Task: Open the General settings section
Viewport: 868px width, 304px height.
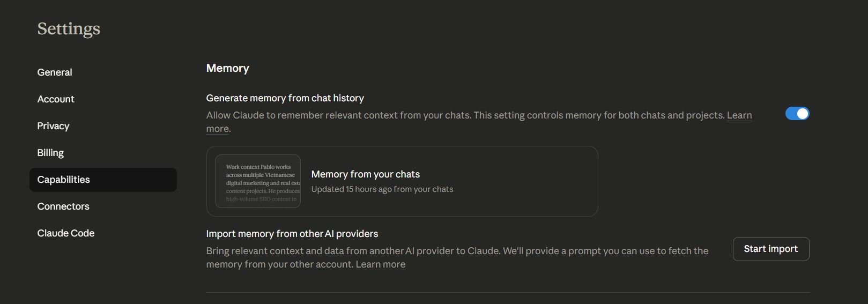Action: [55, 72]
